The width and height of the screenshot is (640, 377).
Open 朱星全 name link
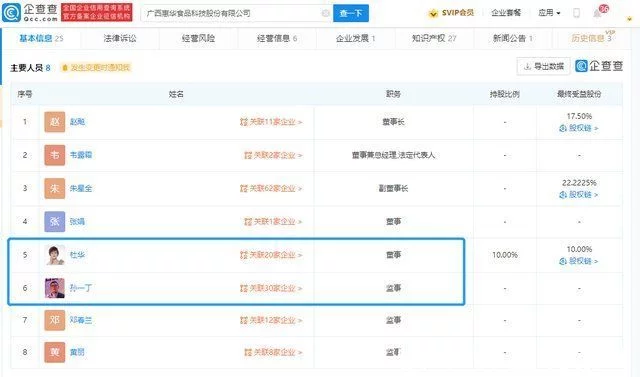[x=81, y=188]
